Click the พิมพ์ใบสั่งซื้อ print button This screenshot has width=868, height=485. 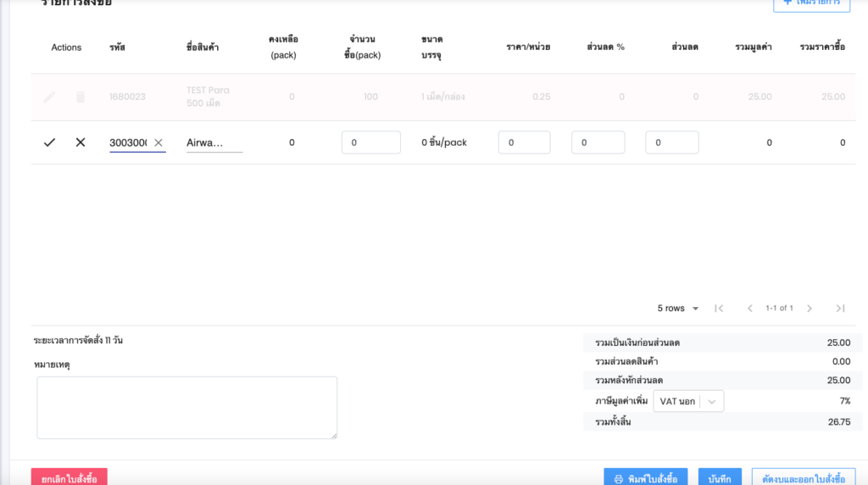[x=646, y=478]
